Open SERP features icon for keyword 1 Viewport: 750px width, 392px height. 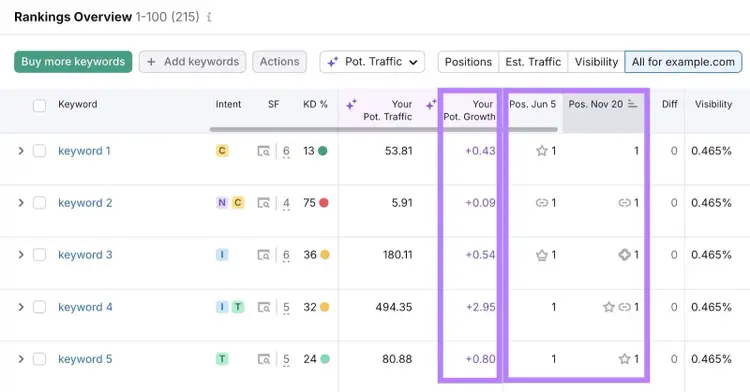[264, 151]
